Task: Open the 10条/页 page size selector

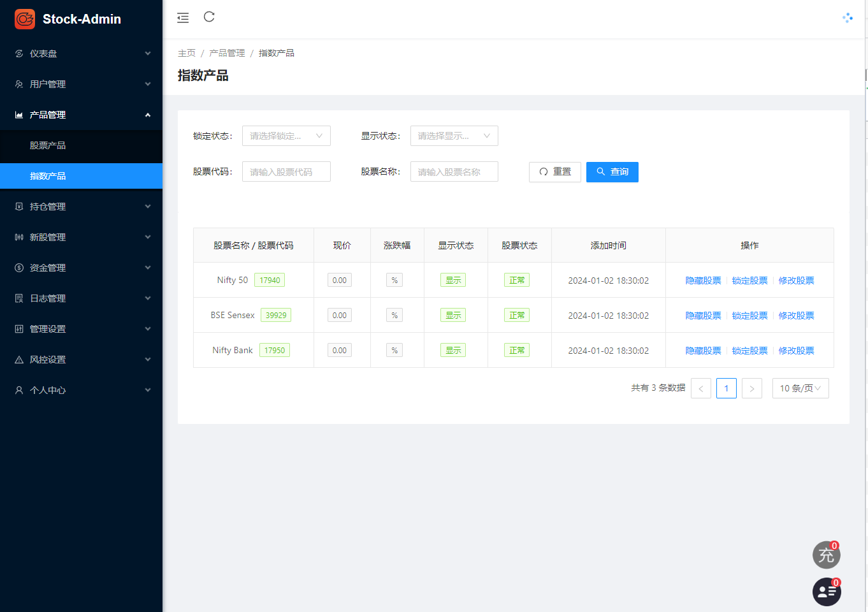Action: 800,388
